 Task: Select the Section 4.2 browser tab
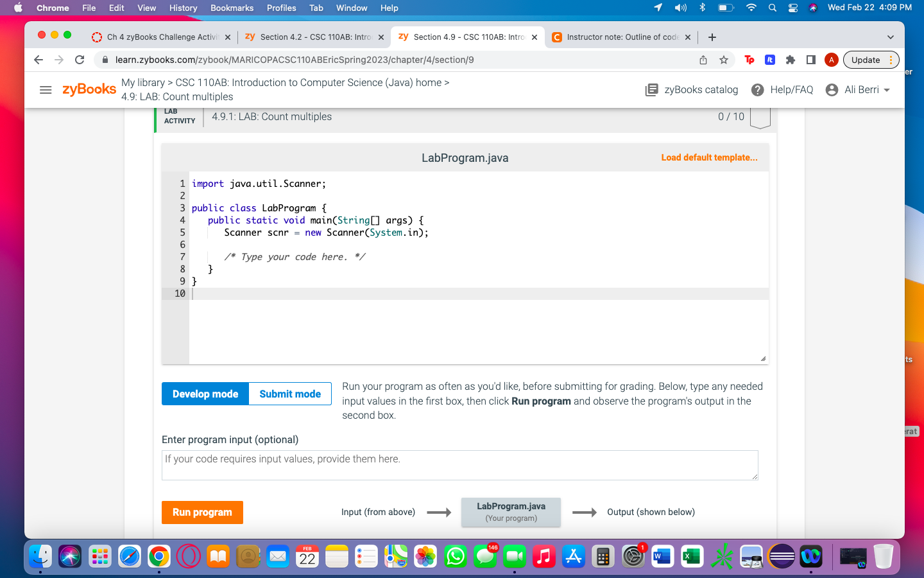[308, 37]
